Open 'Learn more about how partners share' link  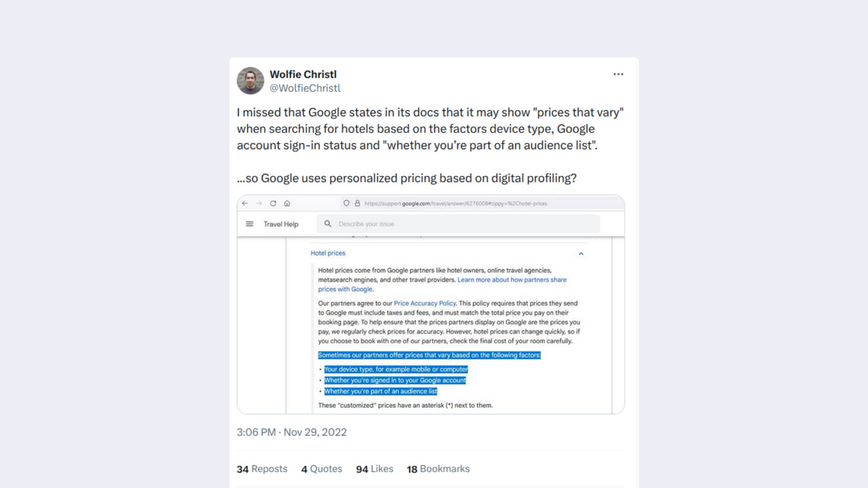pyautogui.click(x=512, y=279)
